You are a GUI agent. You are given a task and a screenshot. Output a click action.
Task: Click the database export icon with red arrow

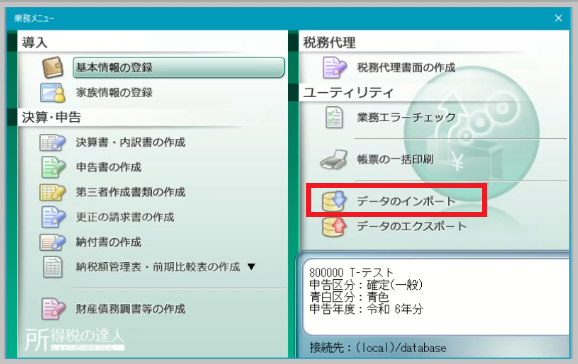334,226
